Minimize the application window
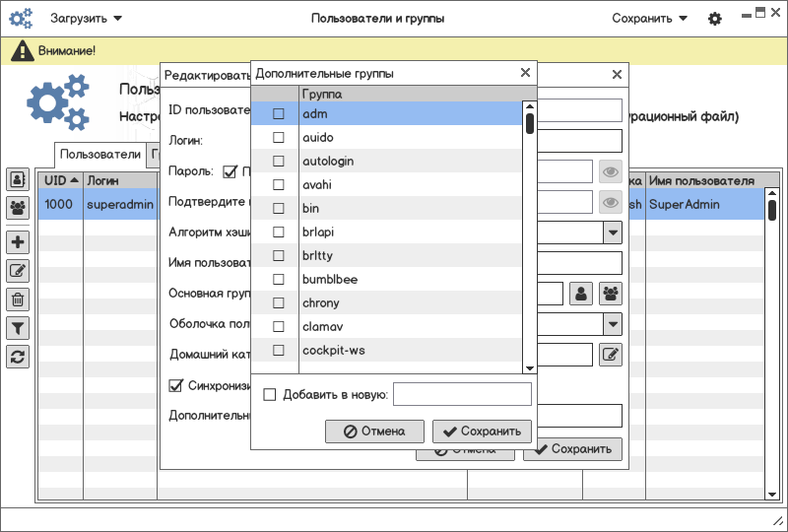The image size is (788, 532). (x=747, y=16)
